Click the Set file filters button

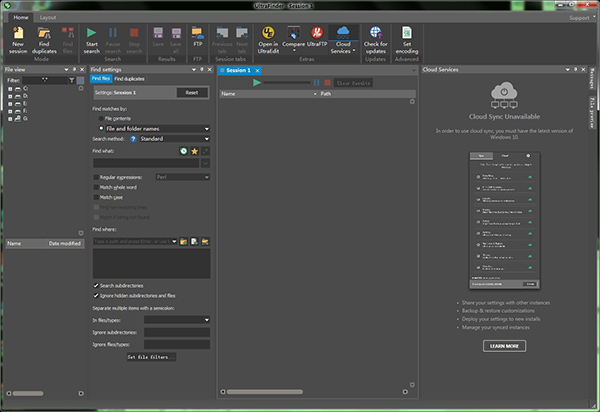pos(152,357)
